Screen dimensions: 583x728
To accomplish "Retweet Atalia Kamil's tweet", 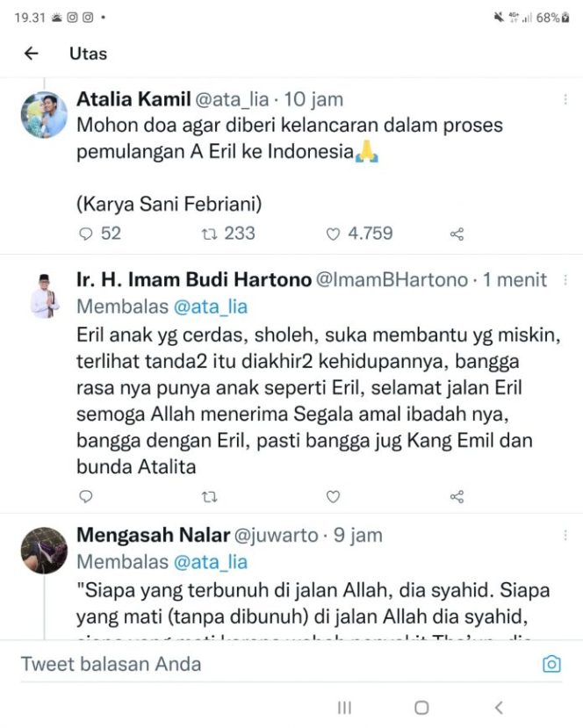I will tap(208, 234).
